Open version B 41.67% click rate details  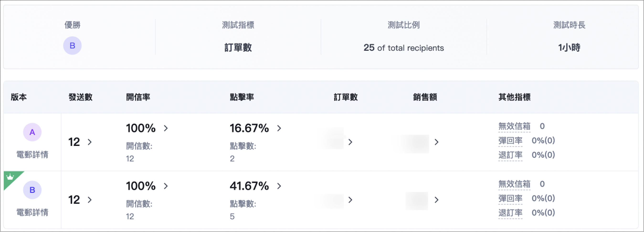(x=279, y=186)
